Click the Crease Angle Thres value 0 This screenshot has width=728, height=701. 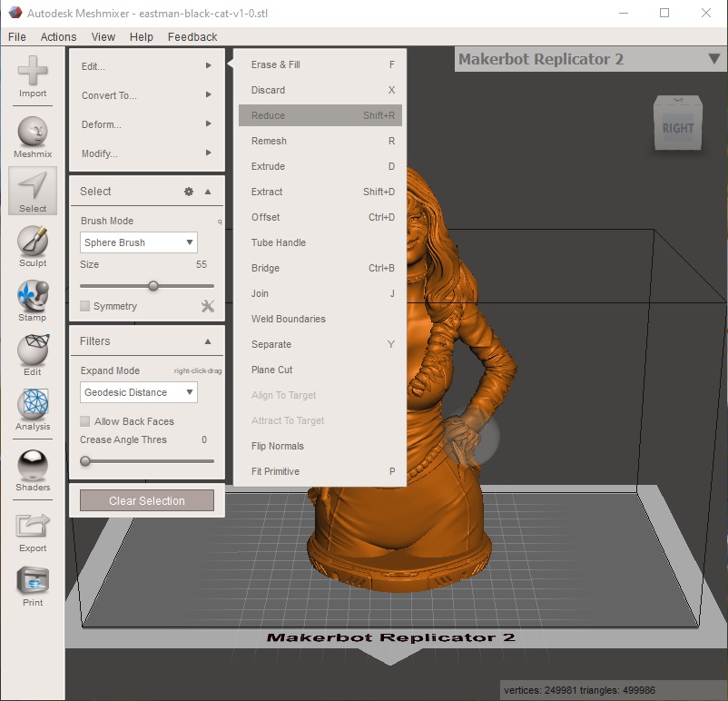click(204, 439)
